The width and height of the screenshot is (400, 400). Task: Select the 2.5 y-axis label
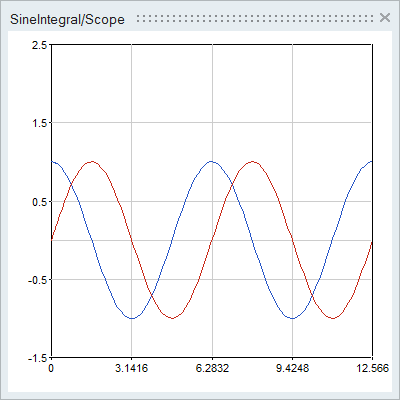[x=39, y=45]
